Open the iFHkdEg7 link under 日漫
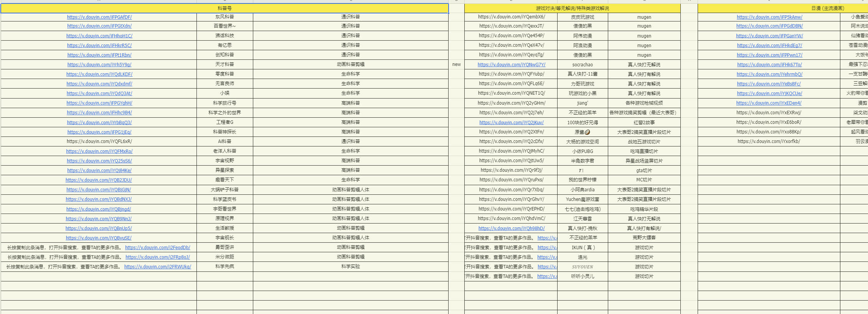 tap(769, 45)
